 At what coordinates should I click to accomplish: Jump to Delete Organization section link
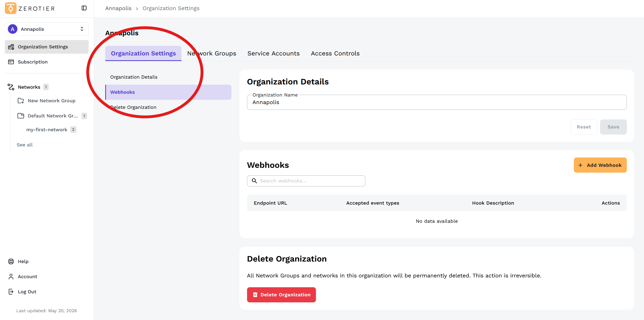click(x=168, y=107)
